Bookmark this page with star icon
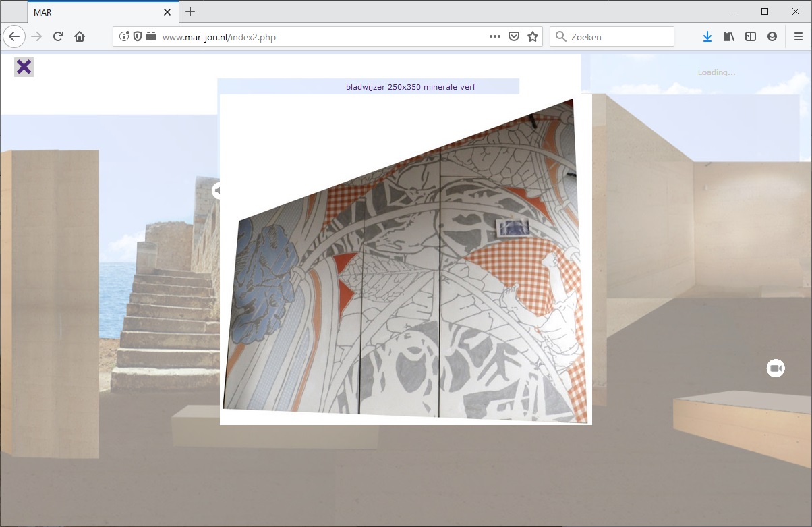812x527 pixels. point(533,37)
